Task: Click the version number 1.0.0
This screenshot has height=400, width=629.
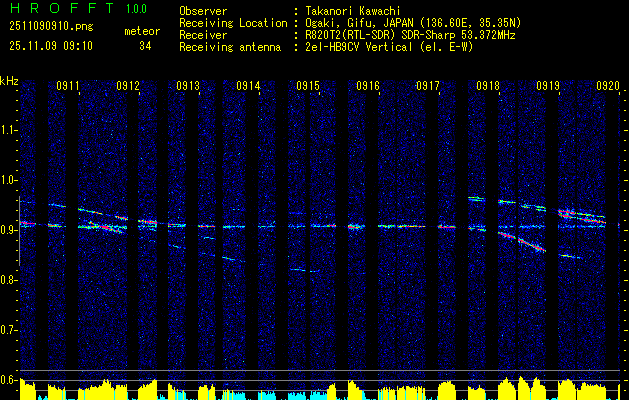Action: point(136,9)
